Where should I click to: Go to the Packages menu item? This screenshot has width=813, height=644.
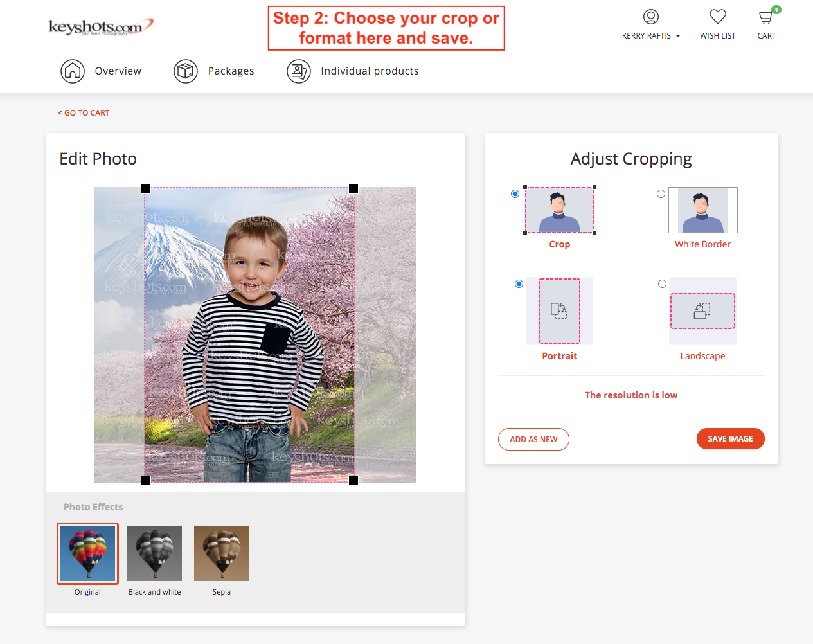point(231,71)
